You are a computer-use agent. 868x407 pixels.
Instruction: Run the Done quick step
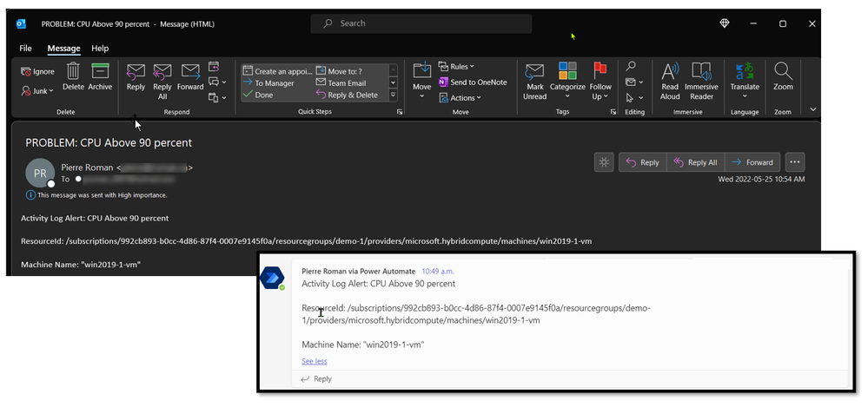(x=259, y=95)
